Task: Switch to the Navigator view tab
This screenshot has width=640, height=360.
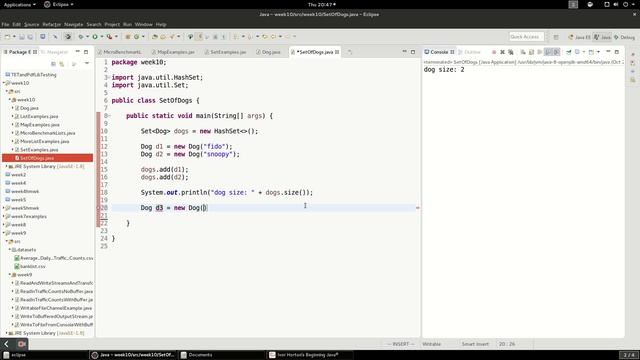Action: pos(55,52)
